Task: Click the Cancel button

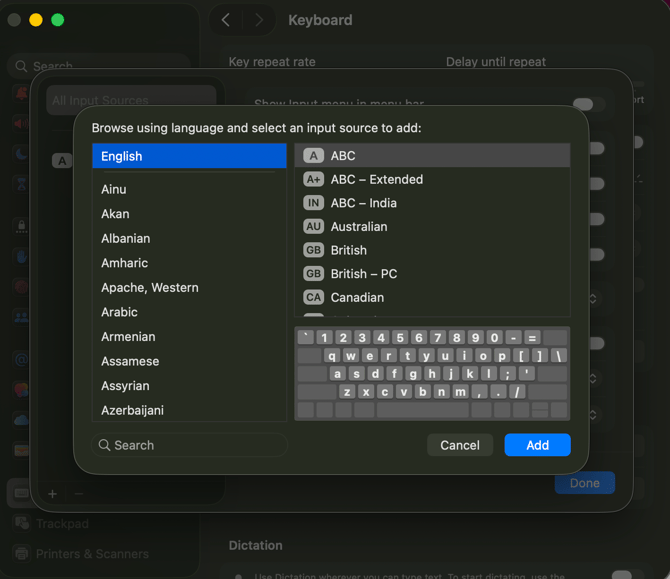Action: pyautogui.click(x=460, y=445)
